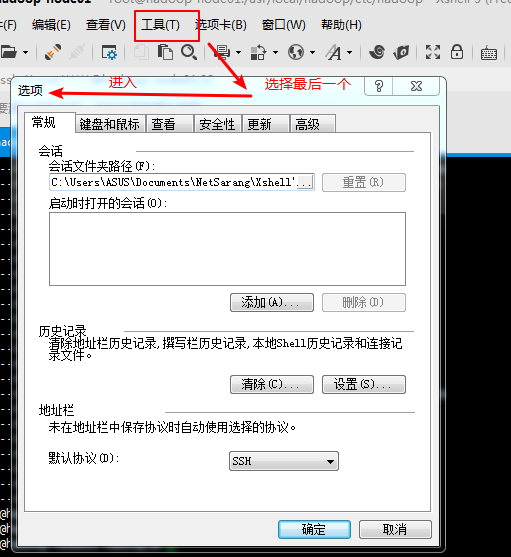Viewport: 511px width, 557px height.
Task: Open the 编辑(E) menu
Action: pyautogui.click(x=51, y=25)
